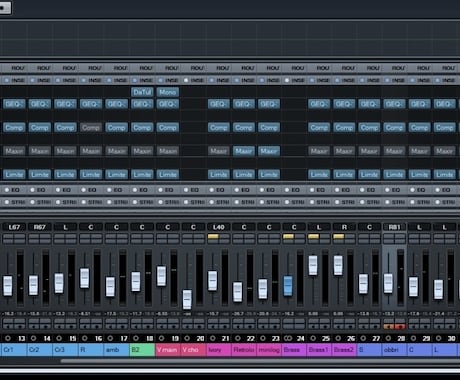Open the Mono insert on V.main channel

tap(168, 92)
